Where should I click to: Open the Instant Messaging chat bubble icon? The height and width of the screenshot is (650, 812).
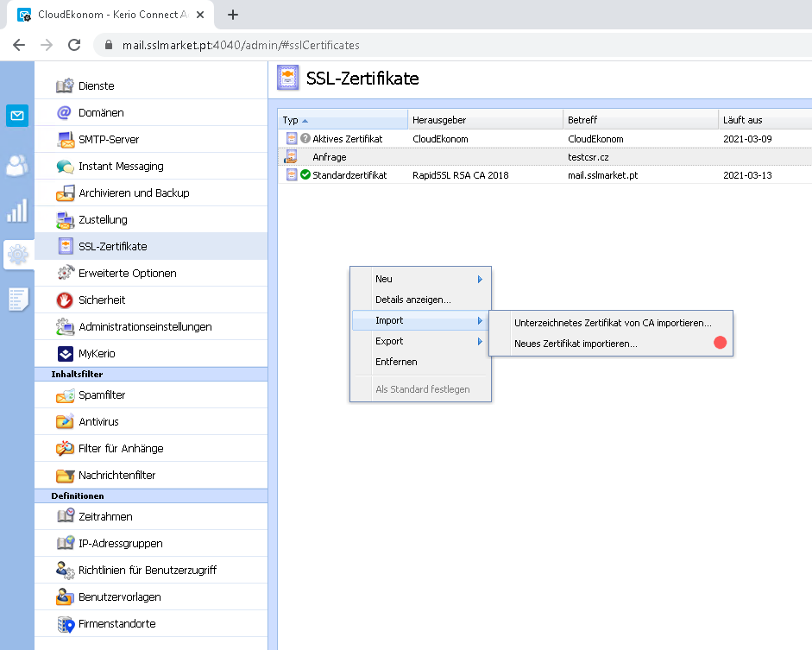[x=66, y=167]
